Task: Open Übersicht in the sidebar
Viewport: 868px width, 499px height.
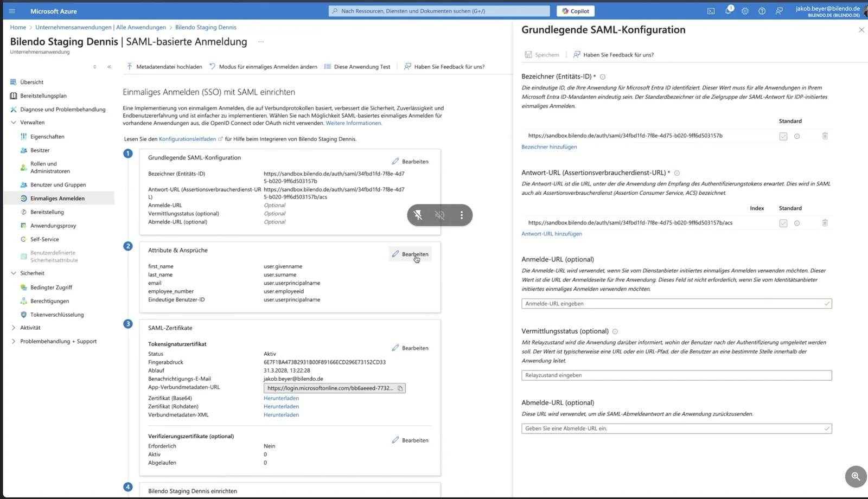Action: pyautogui.click(x=31, y=82)
